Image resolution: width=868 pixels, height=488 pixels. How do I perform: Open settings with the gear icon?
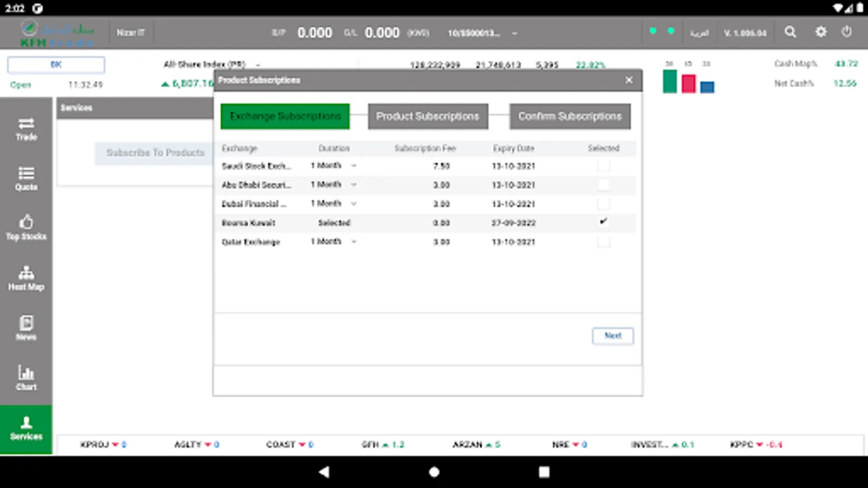pyautogui.click(x=821, y=32)
